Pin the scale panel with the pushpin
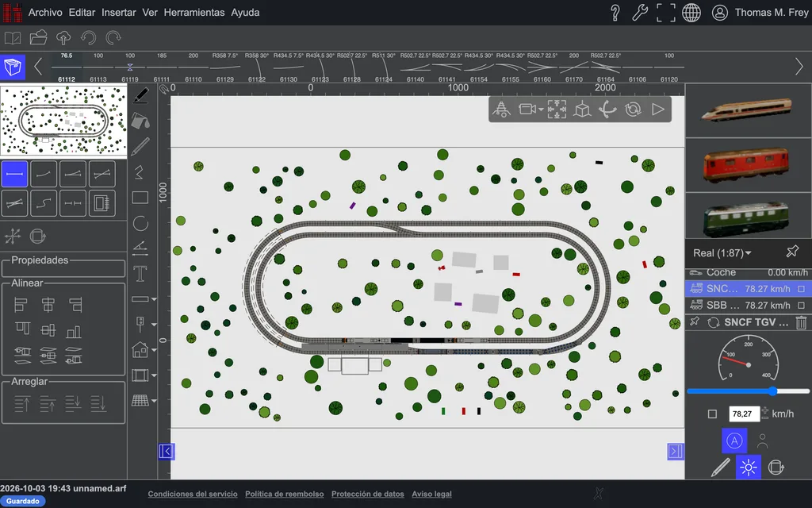Image resolution: width=812 pixels, height=508 pixels. pos(792,252)
